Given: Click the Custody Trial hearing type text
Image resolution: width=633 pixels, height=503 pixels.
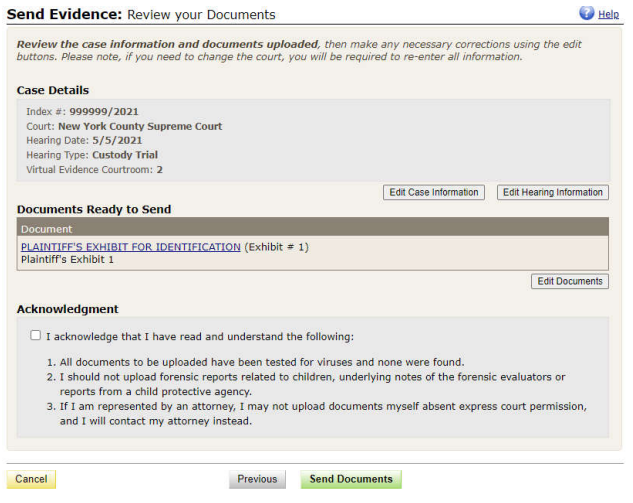Looking at the screenshot, I should pos(125,155).
